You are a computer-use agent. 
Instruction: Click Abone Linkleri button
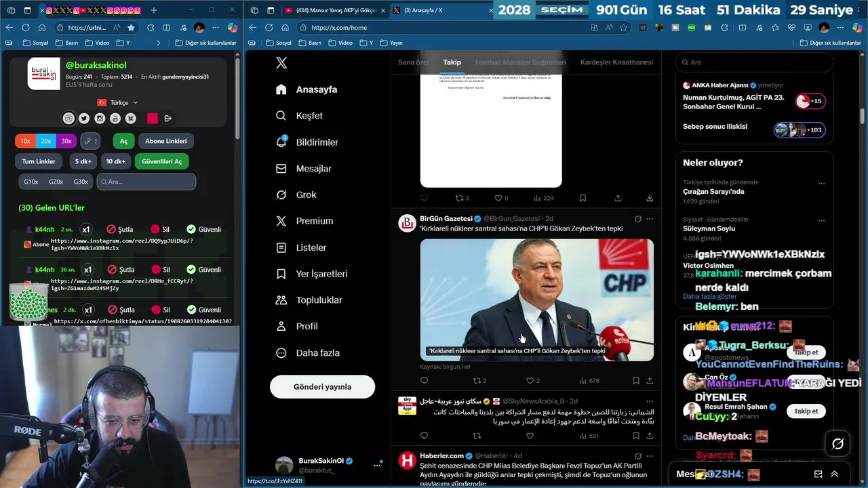(x=166, y=141)
